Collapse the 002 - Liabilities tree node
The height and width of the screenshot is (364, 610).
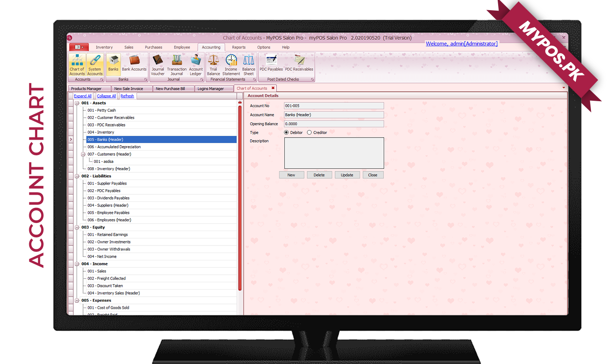point(77,176)
